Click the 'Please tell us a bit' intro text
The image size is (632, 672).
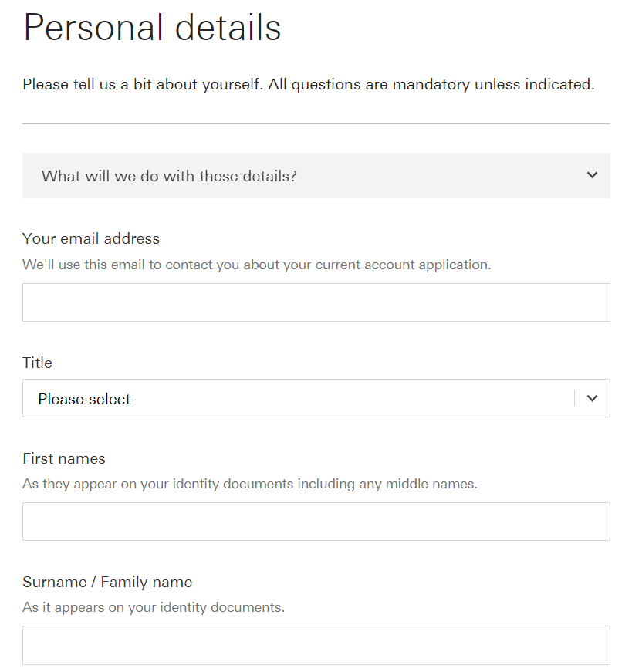(308, 84)
